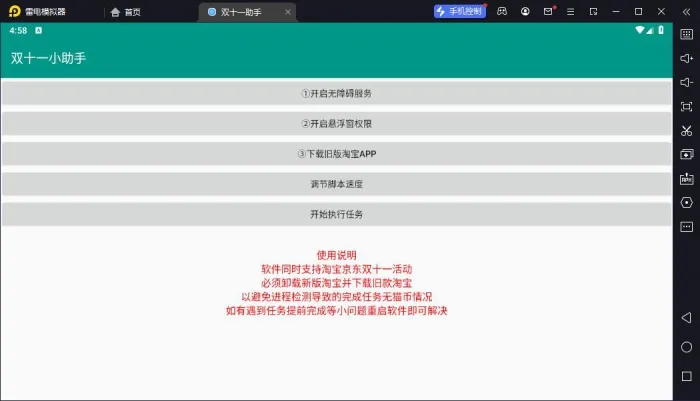Click the scissors screenshot icon

(x=687, y=131)
